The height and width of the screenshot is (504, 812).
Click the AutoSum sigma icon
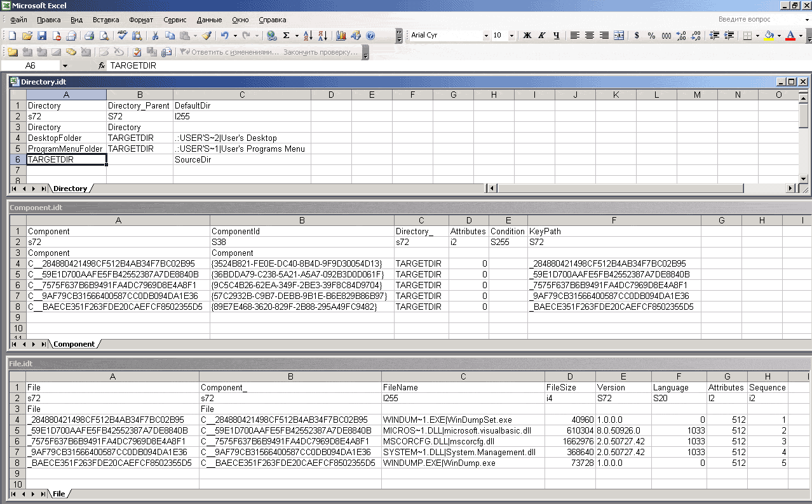tap(287, 36)
